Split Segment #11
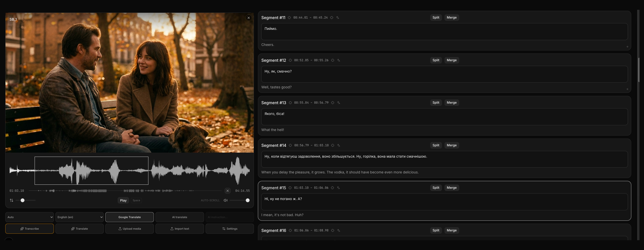The image size is (644, 250). (x=436, y=18)
